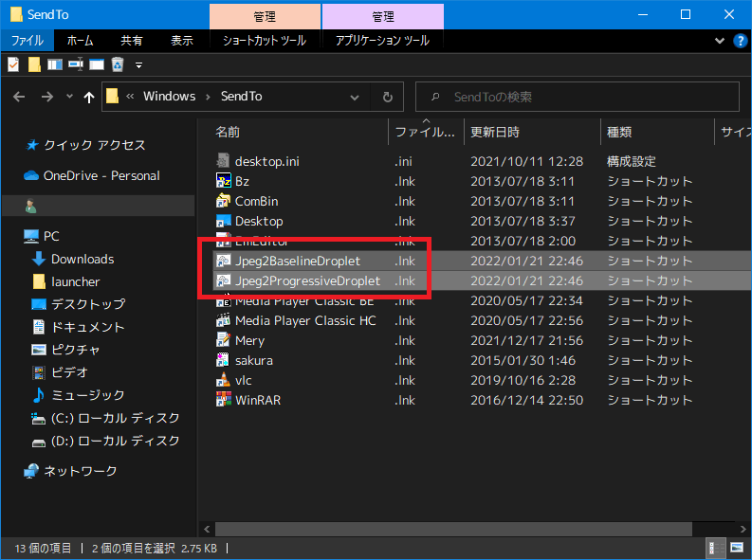Click the Properties icon in quick access toolbar
Image resolution: width=752 pixels, height=560 pixels.
(x=13, y=64)
